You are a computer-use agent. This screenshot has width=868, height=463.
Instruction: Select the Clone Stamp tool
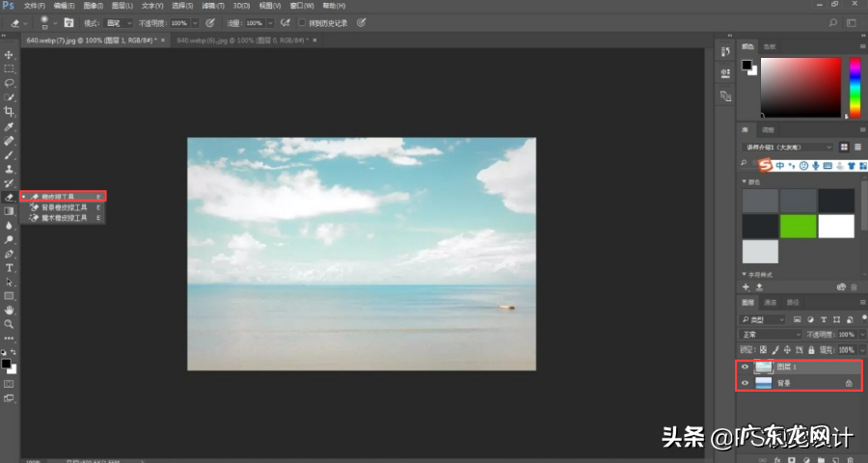click(9, 168)
